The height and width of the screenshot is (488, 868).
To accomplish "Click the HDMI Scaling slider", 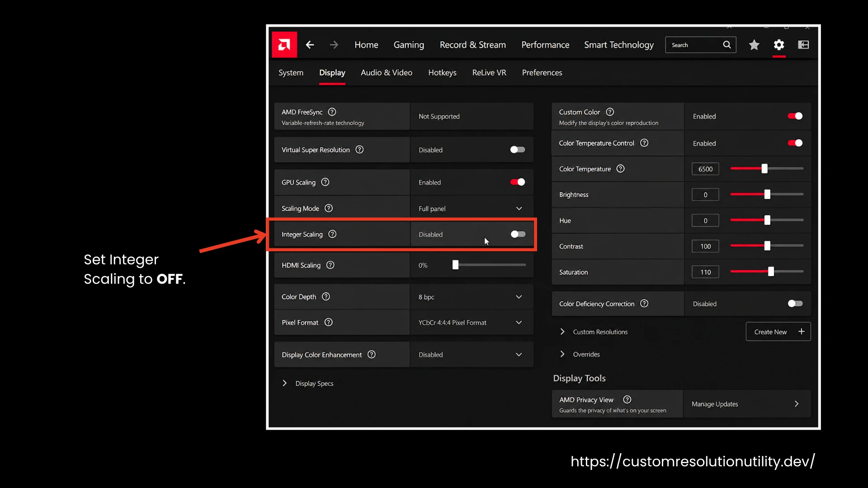I will tap(489, 265).
